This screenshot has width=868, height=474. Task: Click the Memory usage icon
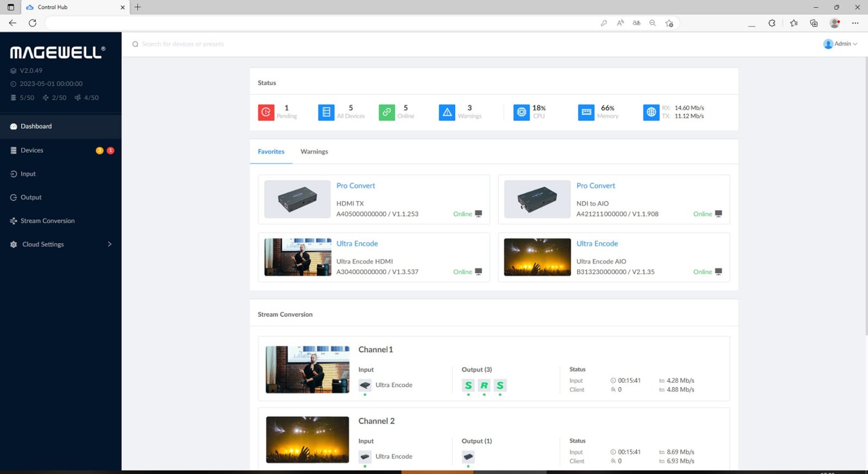pyautogui.click(x=586, y=112)
